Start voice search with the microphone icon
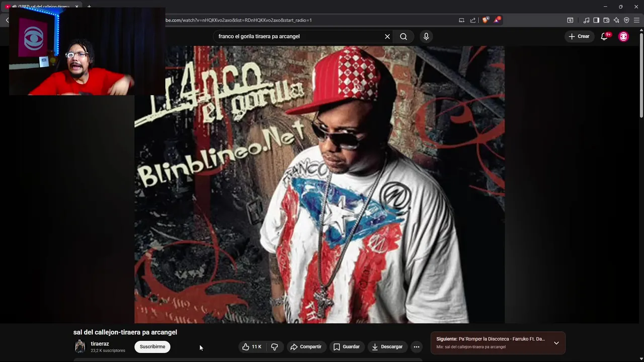Image resolution: width=644 pixels, height=362 pixels. [x=426, y=36]
